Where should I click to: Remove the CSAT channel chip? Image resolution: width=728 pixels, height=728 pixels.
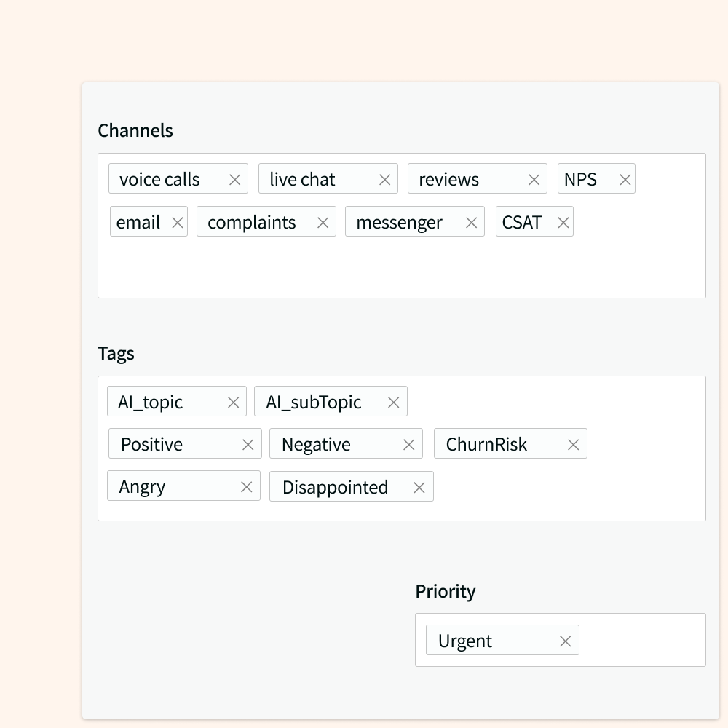(x=563, y=222)
